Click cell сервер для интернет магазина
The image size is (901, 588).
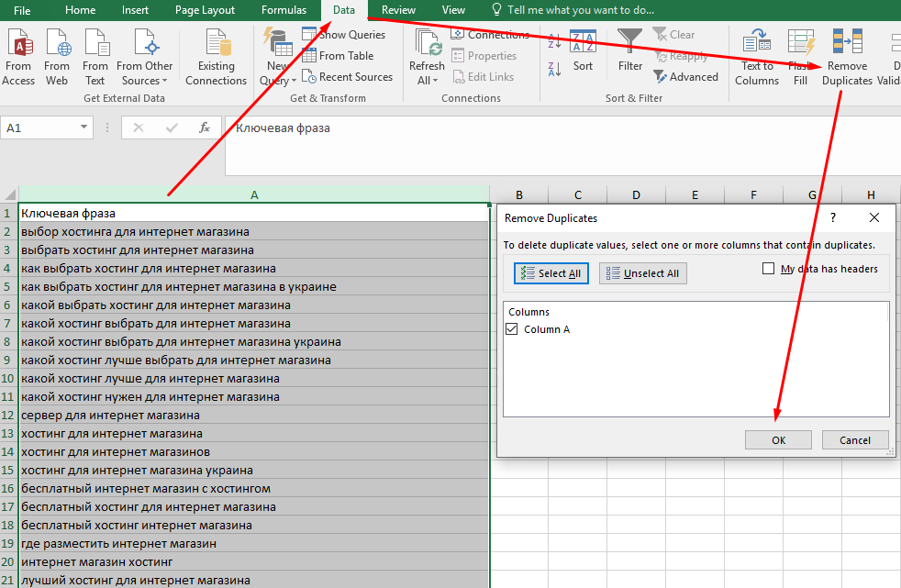[x=254, y=416]
